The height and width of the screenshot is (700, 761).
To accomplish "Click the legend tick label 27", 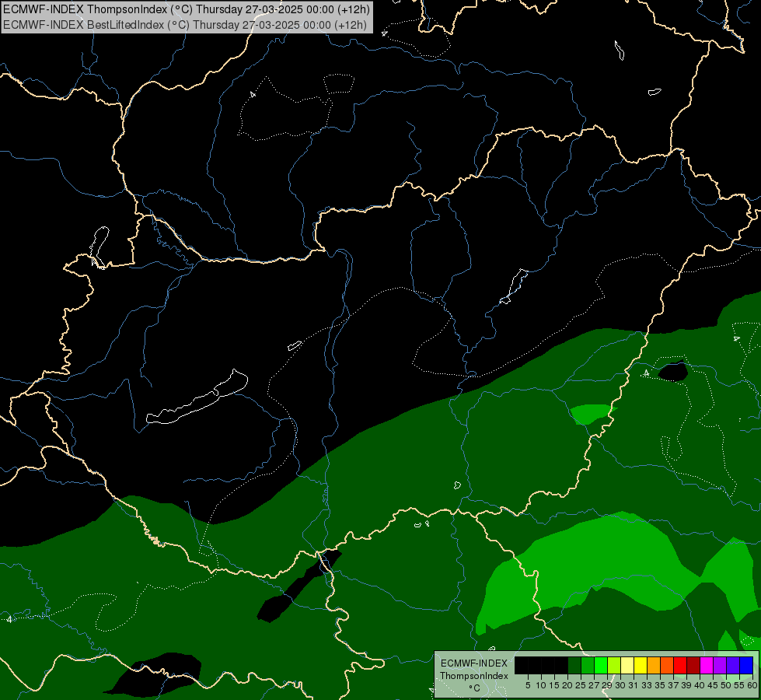I will [594, 685].
